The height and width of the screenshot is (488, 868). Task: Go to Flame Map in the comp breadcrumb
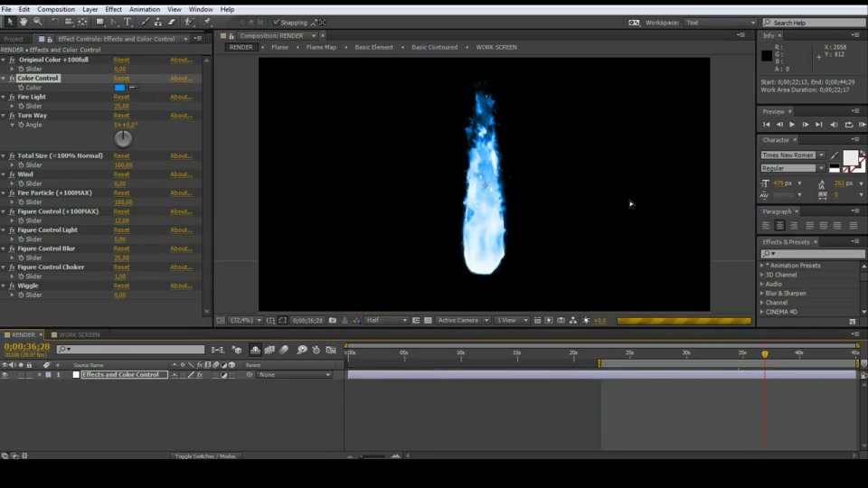(321, 47)
